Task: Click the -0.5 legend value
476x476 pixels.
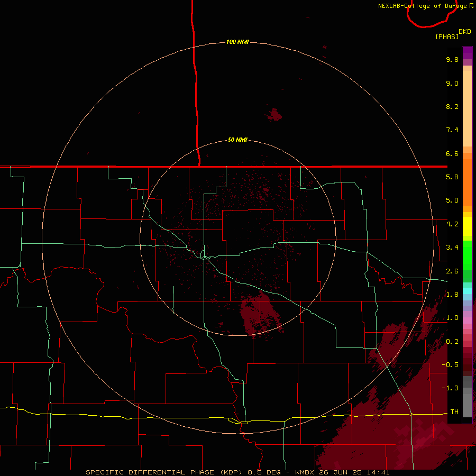Action: pos(450,365)
